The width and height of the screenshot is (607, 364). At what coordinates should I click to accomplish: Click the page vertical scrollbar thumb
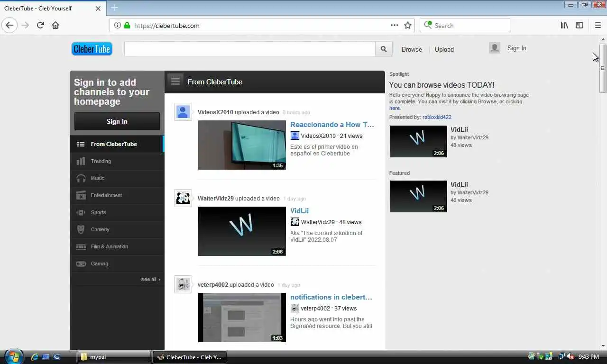click(x=603, y=68)
